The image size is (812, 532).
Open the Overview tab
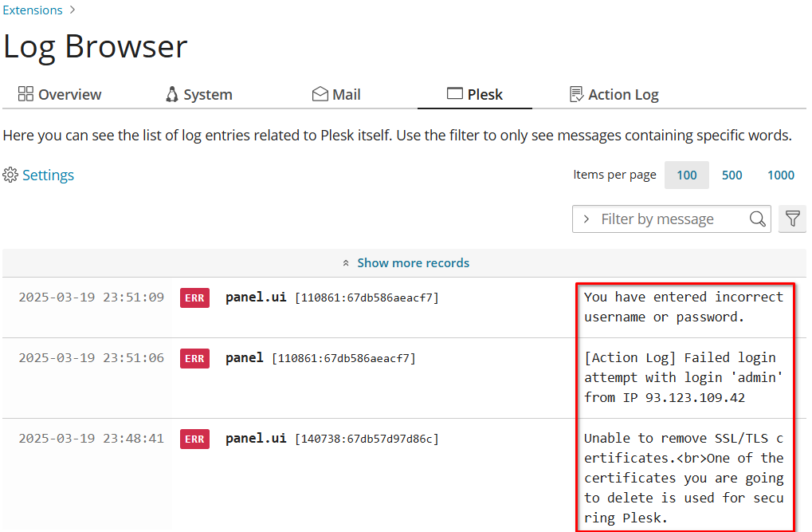60,94
